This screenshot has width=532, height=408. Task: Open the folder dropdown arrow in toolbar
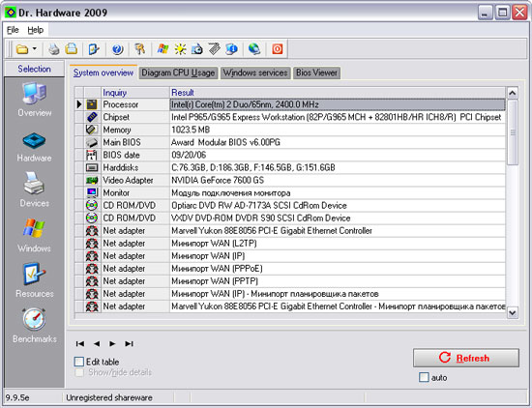click(35, 49)
